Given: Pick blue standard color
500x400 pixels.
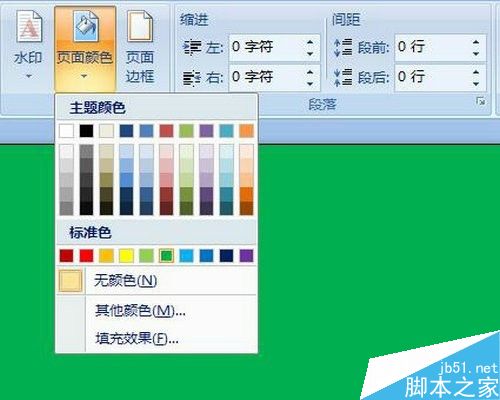Looking at the screenshot, I should coord(206,256).
